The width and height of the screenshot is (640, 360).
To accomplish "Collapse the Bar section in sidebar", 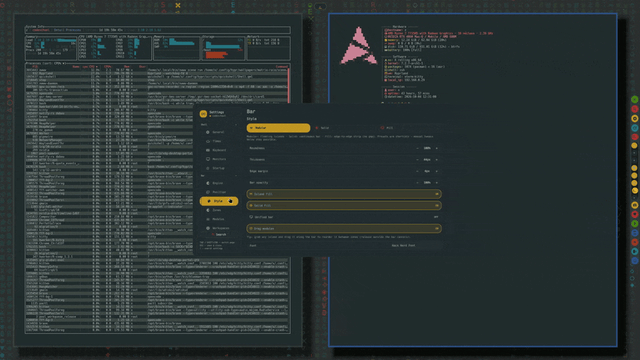I will 236,176.
